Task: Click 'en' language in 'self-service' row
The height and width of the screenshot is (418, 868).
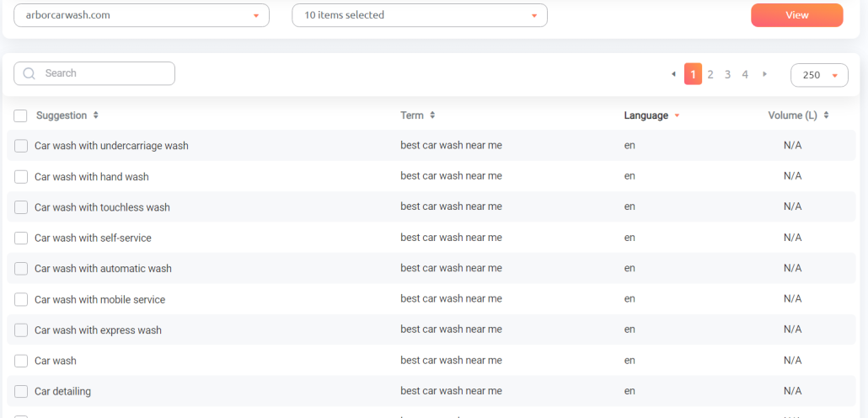Action: (x=630, y=238)
